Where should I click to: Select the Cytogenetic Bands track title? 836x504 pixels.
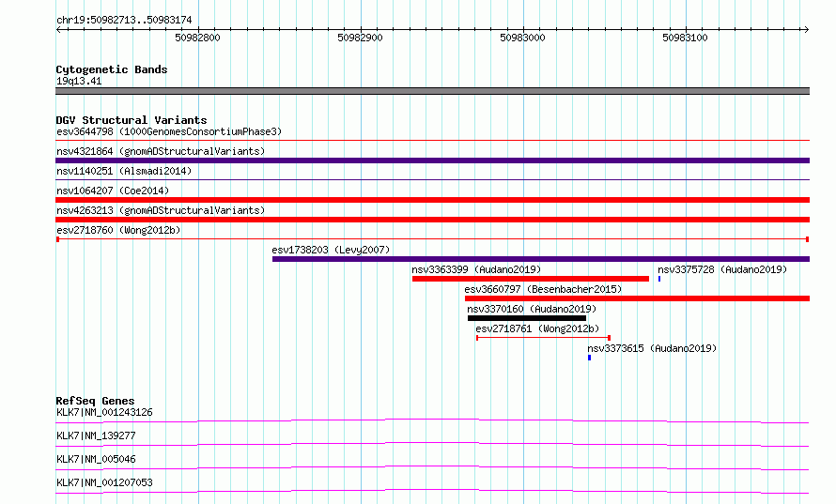[x=112, y=69]
